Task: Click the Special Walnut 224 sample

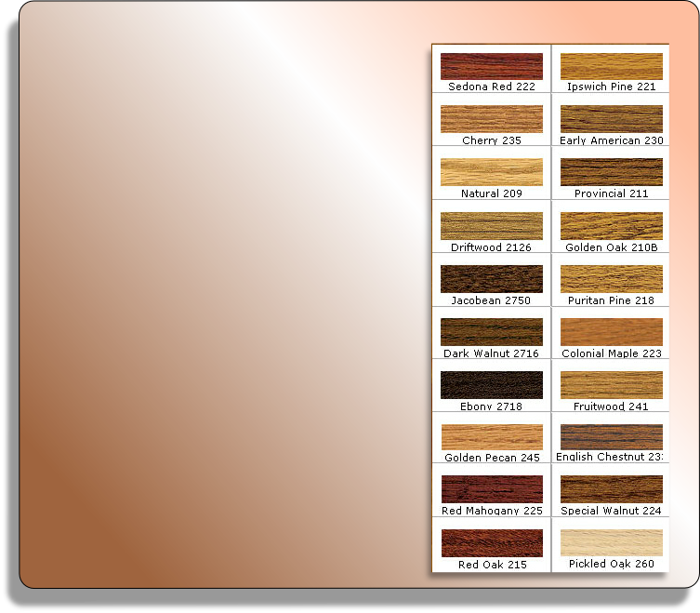Action: (x=612, y=489)
